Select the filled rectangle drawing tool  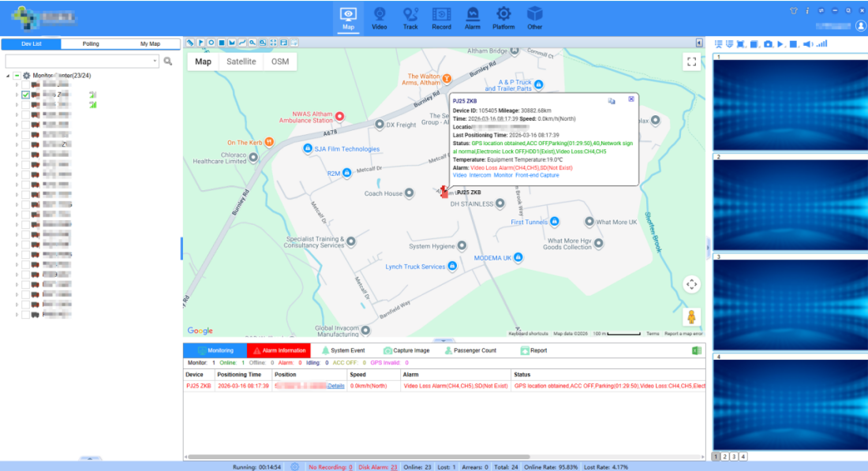pos(222,43)
